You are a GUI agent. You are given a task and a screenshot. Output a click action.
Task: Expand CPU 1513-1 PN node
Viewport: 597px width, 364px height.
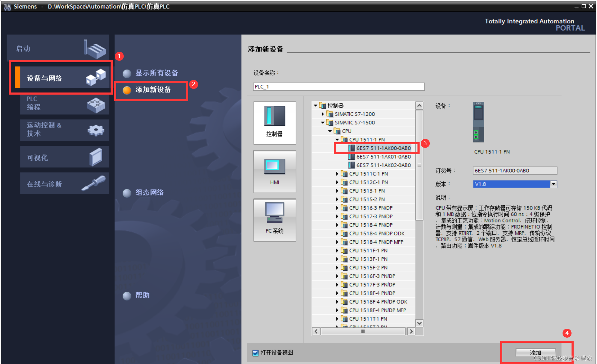337,191
